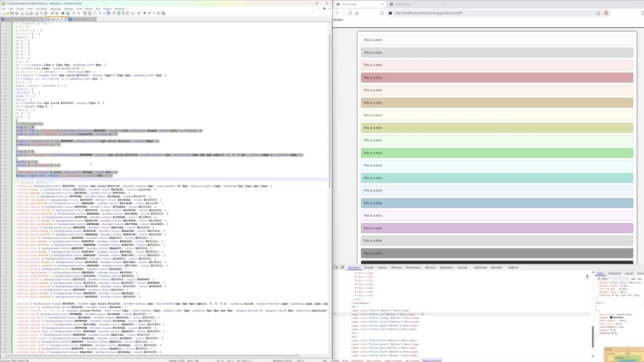This screenshot has height=362, width=644.
Task: Toggle the DevTools device toolbar
Action: coord(342,267)
